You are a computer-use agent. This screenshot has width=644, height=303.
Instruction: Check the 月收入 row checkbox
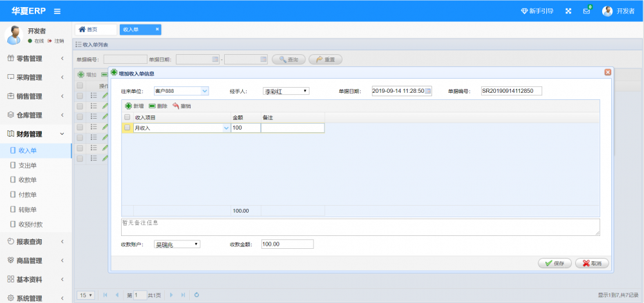128,128
